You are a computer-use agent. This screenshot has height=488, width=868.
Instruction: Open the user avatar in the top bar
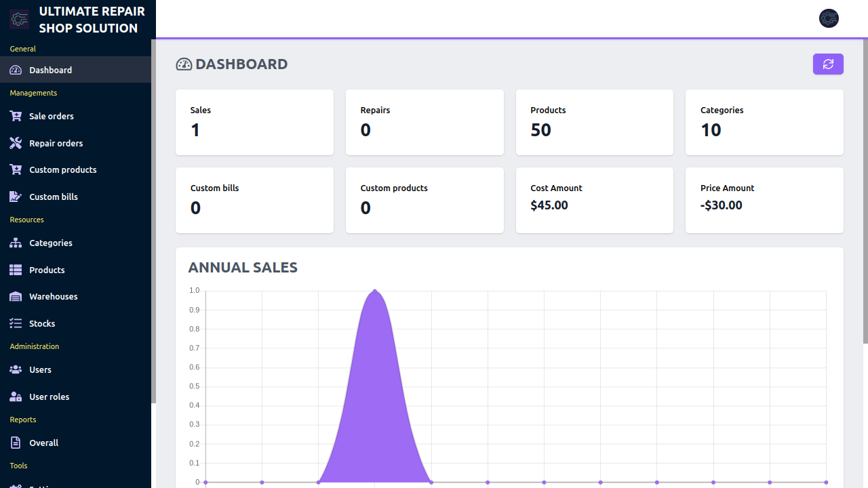(829, 18)
